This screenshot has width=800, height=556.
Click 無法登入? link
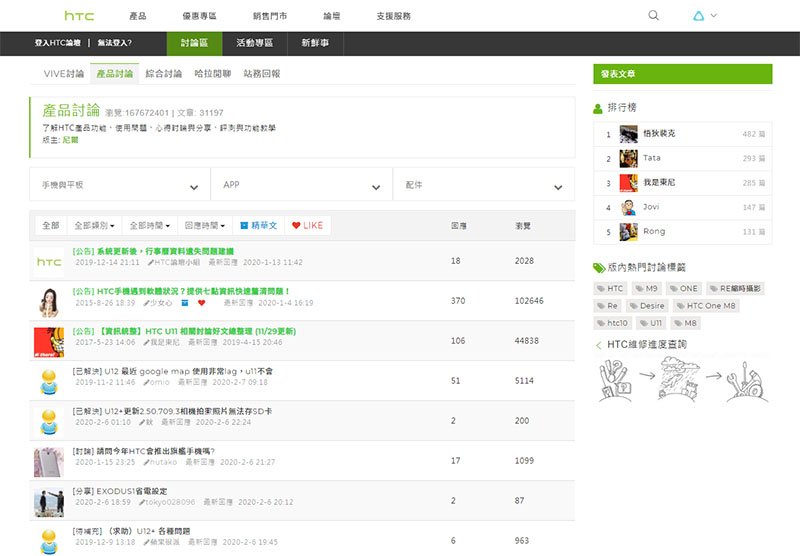point(115,43)
